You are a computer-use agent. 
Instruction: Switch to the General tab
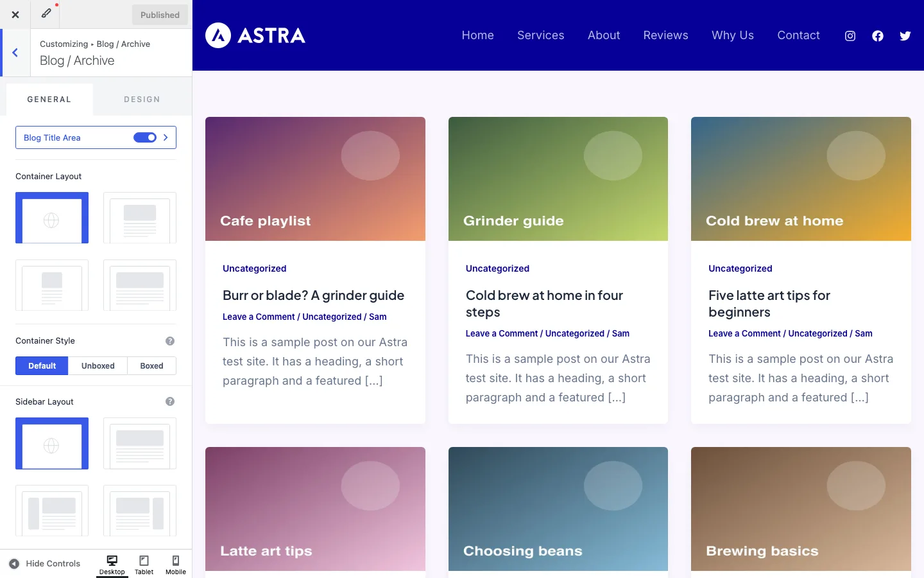click(49, 100)
